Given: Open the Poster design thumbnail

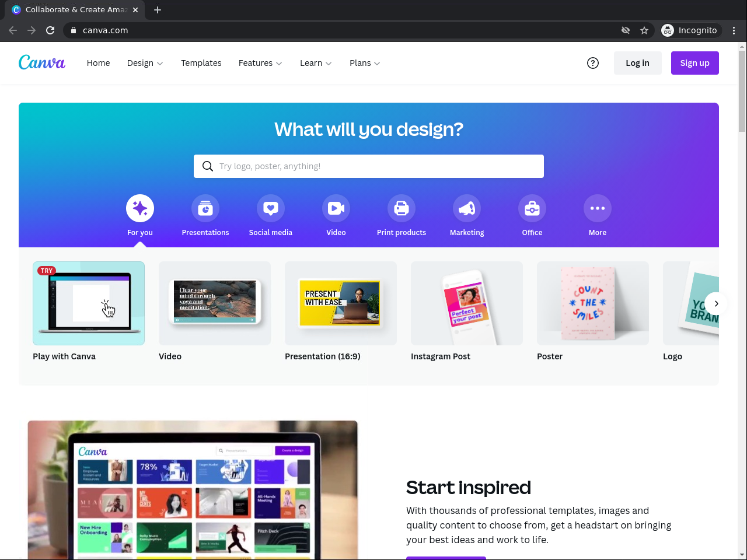Looking at the screenshot, I should [593, 303].
